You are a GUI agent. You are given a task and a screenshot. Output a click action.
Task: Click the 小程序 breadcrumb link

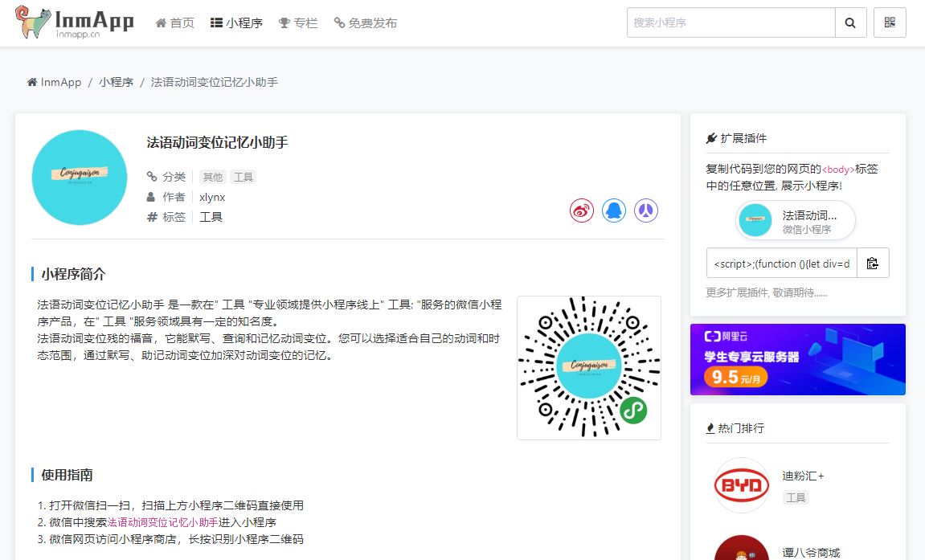116,82
